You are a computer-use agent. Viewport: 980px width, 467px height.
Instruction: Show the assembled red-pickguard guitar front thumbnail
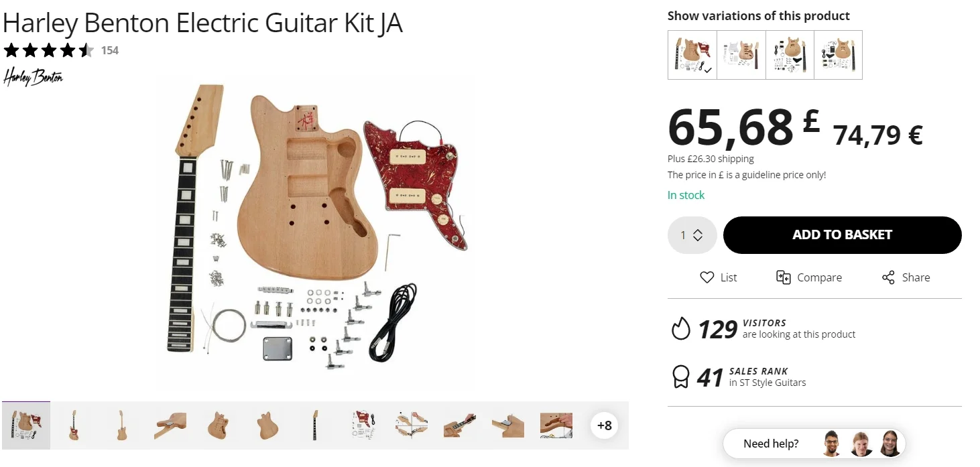coord(74,425)
